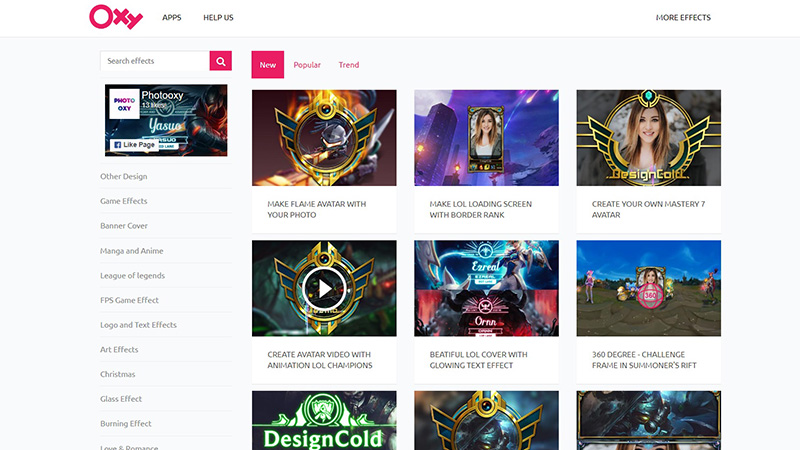The image size is (800, 450).
Task: Open the APPS menu
Action: click(x=171, y=17)
